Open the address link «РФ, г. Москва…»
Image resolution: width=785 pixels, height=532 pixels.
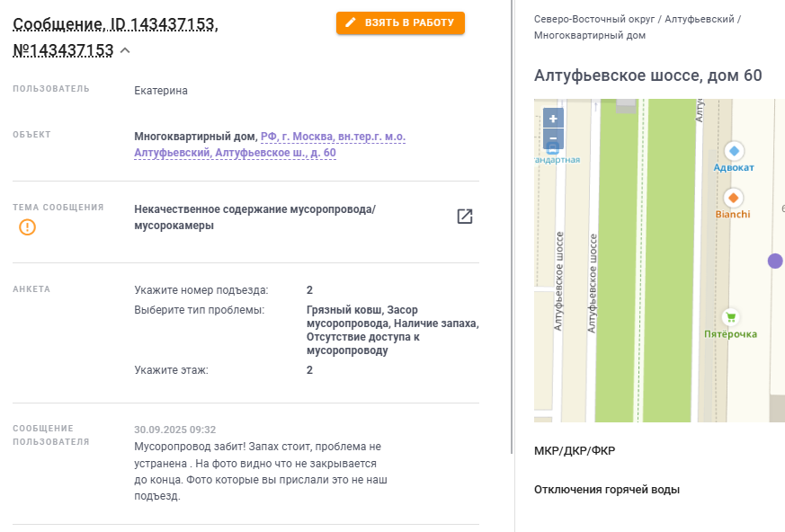click(x=333, y=137)
